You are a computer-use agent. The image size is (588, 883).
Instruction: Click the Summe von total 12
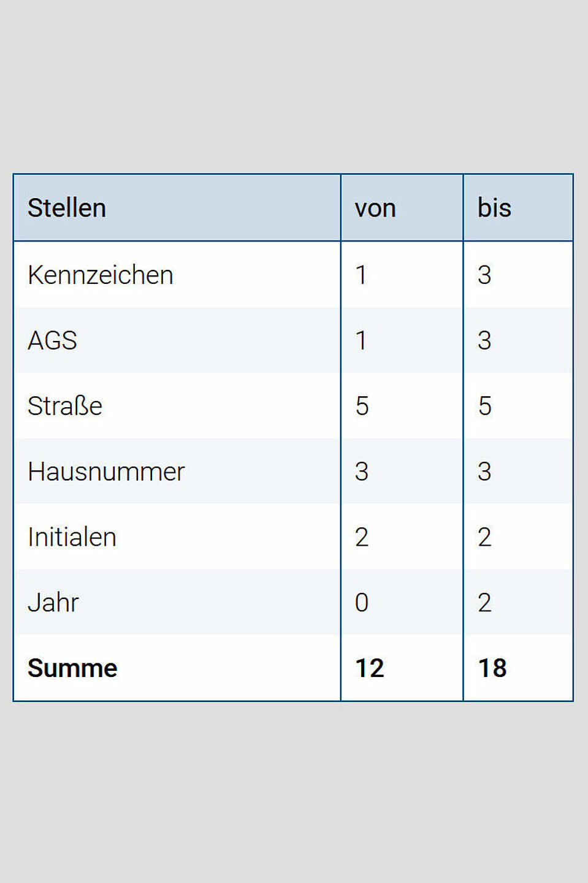pos(370,668)
